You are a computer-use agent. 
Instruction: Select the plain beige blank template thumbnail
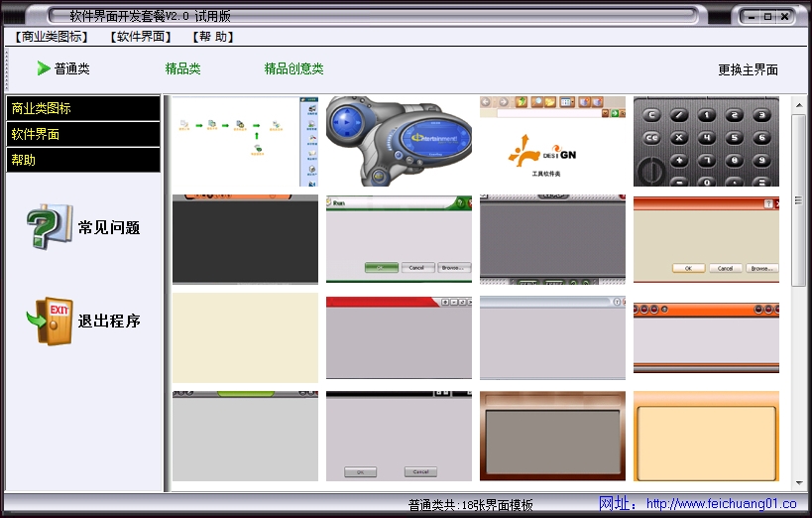click(245, 337)
